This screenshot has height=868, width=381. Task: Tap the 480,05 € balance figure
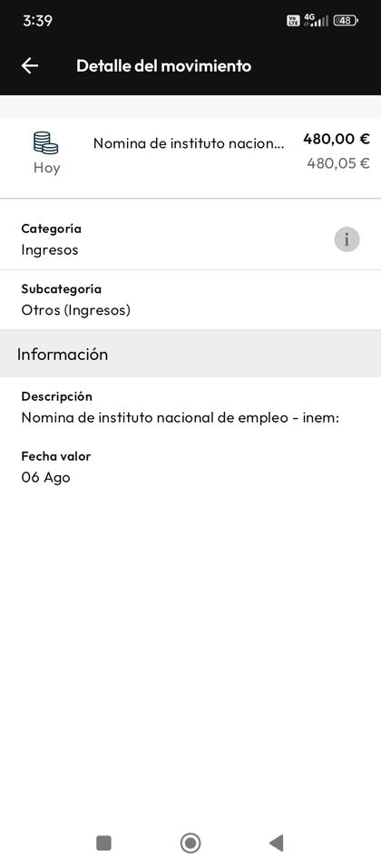338,163
